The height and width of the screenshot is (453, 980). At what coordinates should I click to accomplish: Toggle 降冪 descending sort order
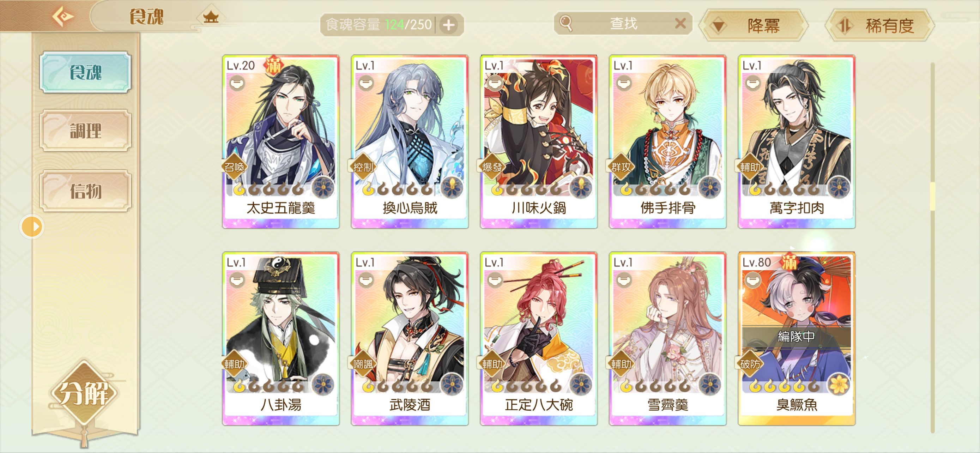coord(753,25)
